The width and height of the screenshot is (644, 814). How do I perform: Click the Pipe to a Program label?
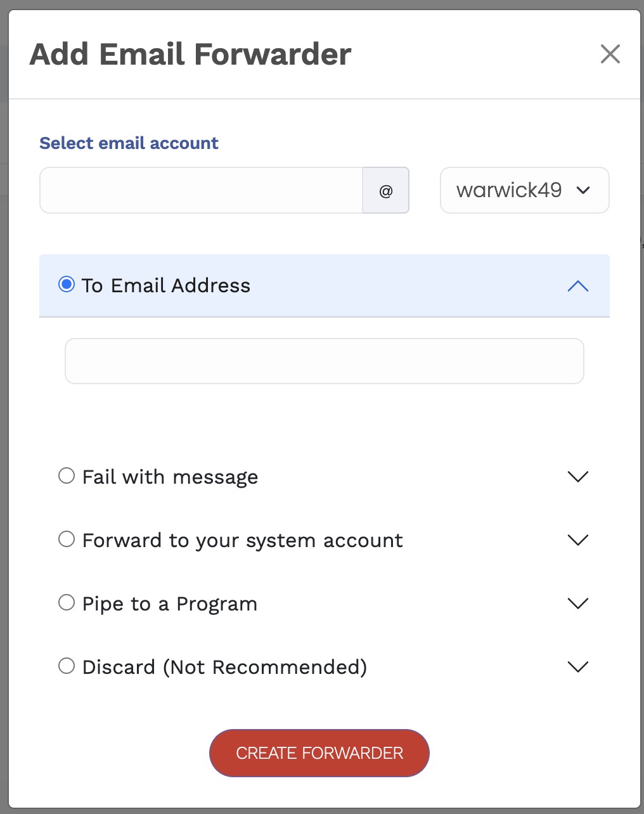click(x=170, y=604)
